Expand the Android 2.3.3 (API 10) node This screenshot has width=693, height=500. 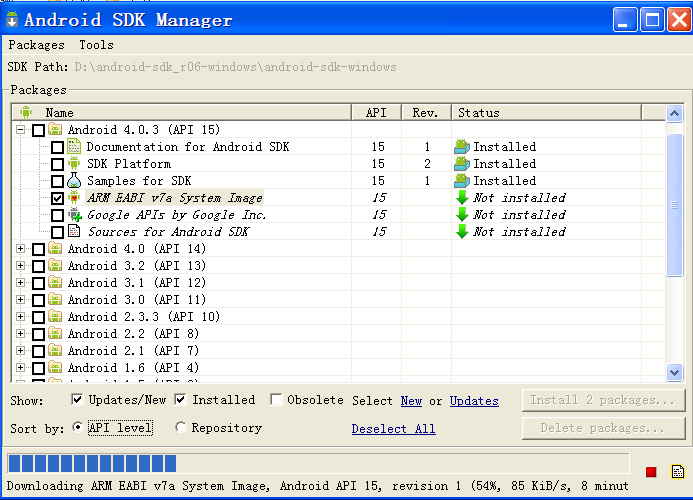[x=21, y=317]
